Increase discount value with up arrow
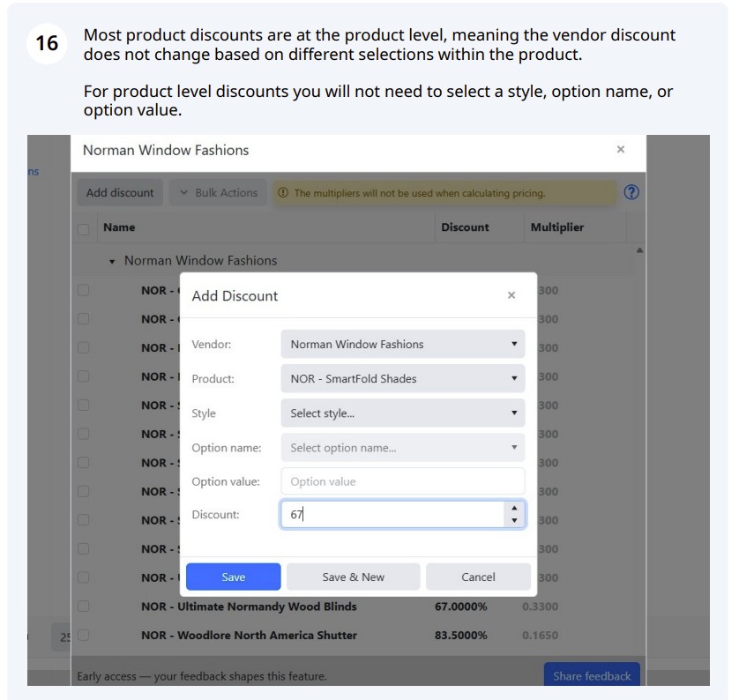 click(x=514, y=508)
